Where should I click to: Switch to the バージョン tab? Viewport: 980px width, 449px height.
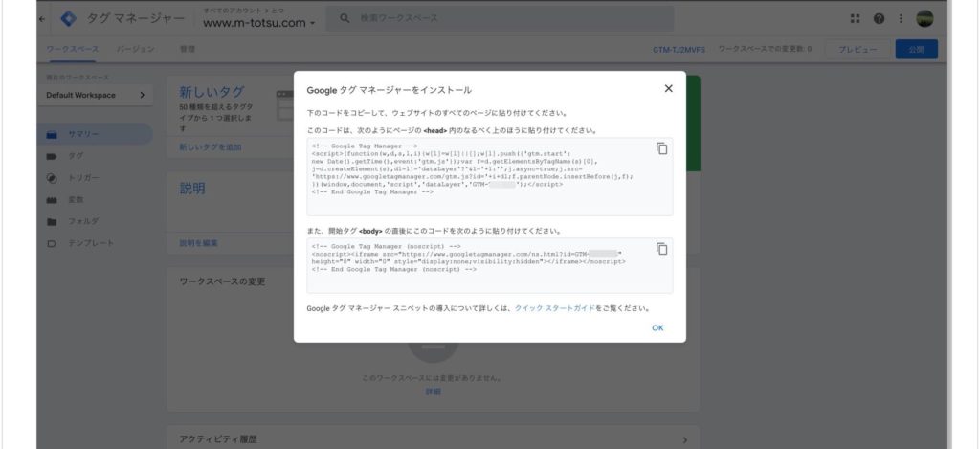(x=136, y=49)
